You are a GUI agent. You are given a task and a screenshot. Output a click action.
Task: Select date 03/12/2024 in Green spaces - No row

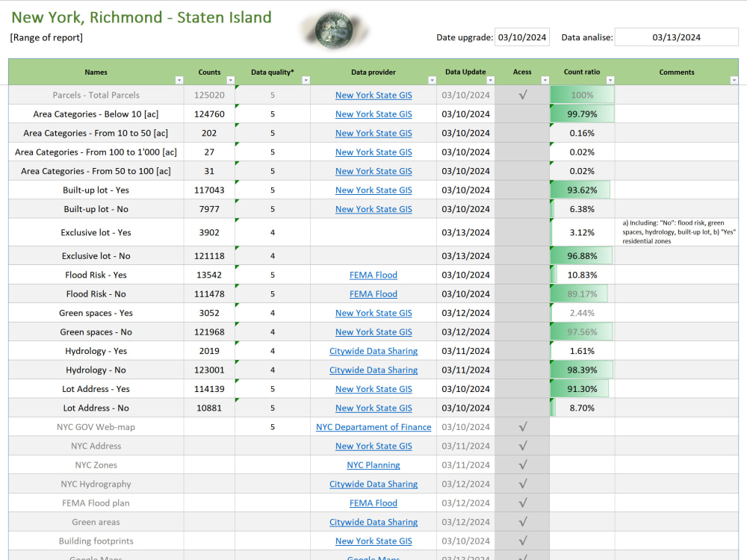point(465,332)
